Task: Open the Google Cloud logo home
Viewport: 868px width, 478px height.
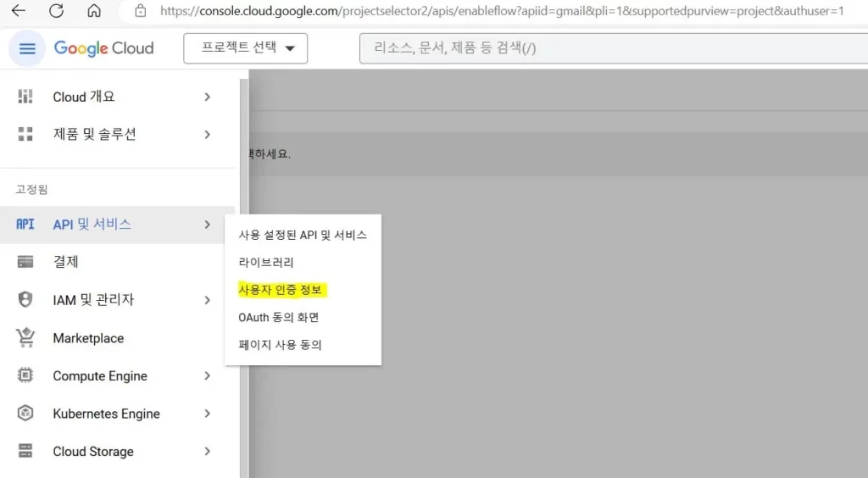Action: 103,48
